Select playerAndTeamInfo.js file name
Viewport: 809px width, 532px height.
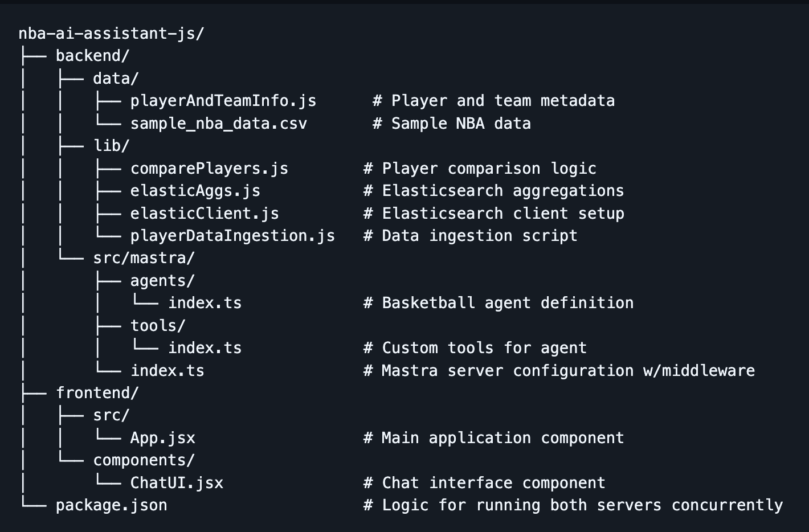[223, 101]
